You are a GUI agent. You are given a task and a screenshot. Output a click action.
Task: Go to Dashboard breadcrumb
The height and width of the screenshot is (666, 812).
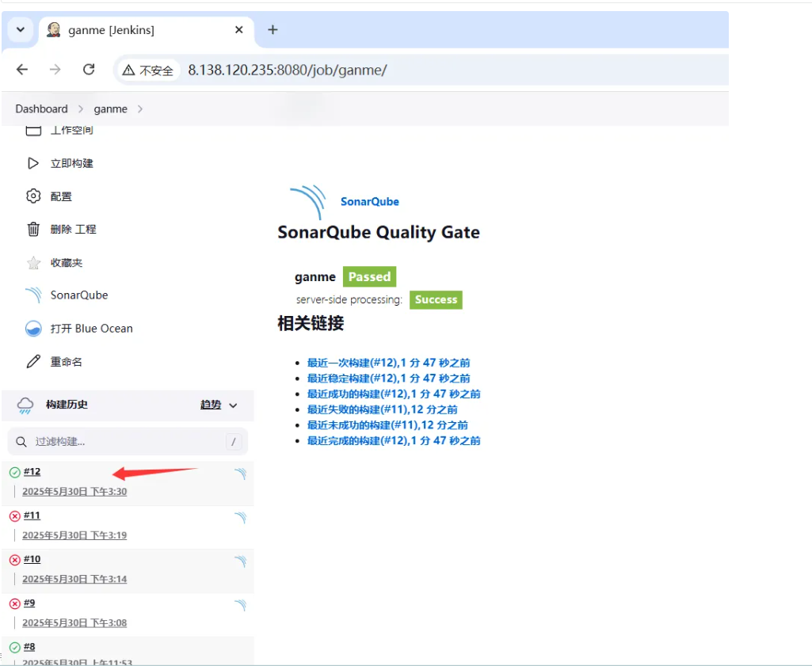click(41, 108)
